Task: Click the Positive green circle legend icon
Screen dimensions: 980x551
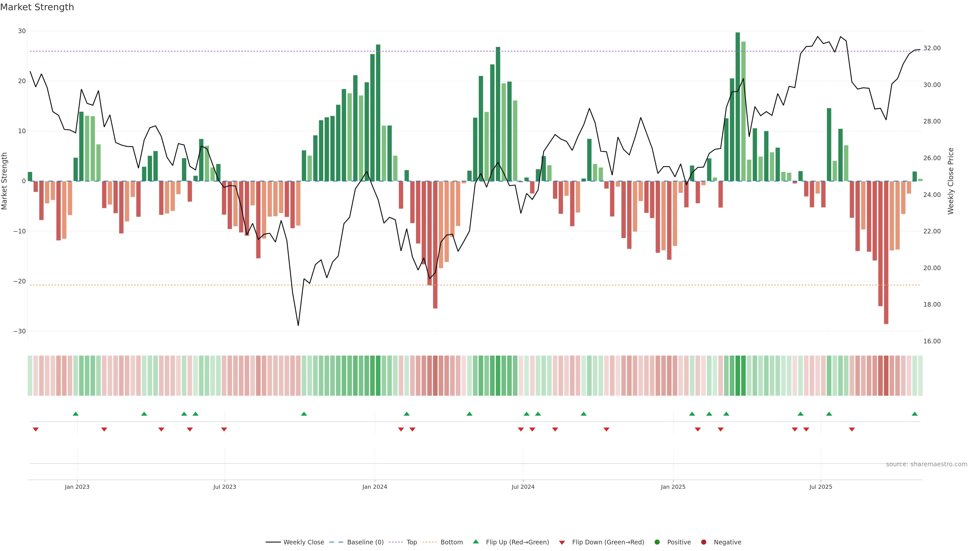Action: [657, 542]
